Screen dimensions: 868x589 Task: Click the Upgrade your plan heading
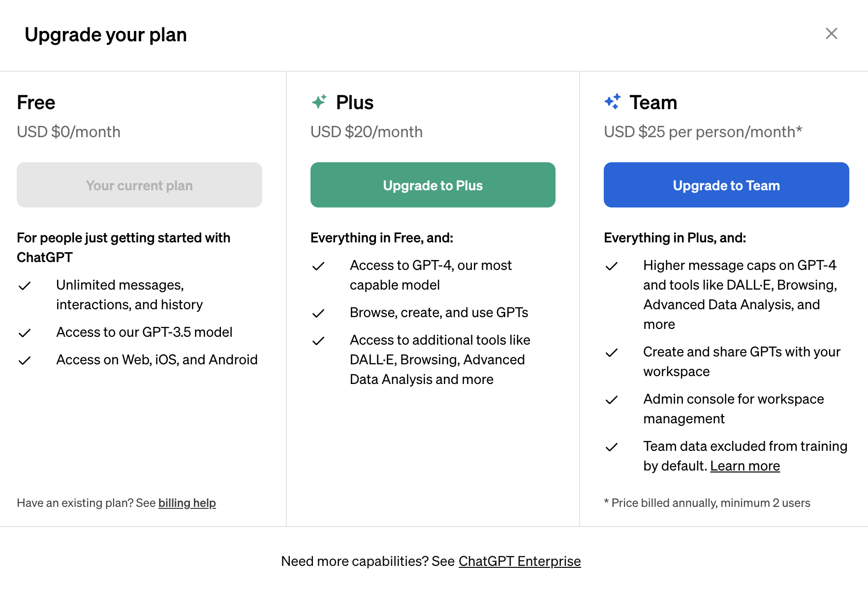[106, 35]
